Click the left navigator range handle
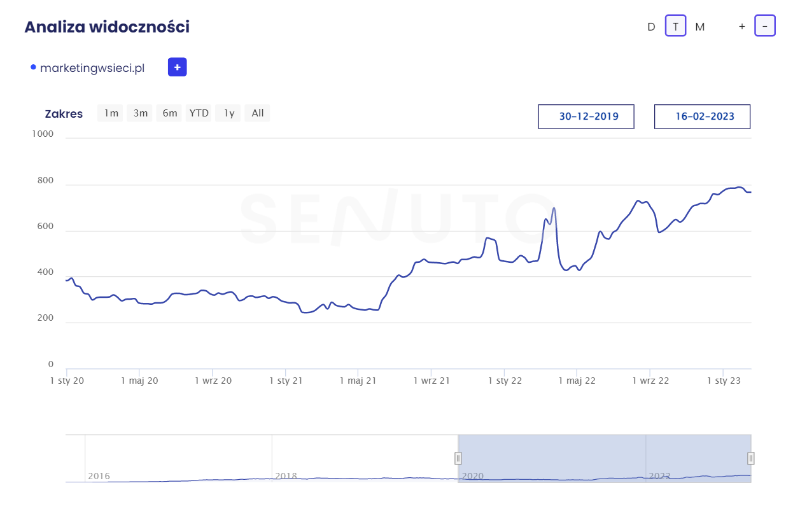The width and height of the screenshot is (800, 532). click(x=458, y=458)
